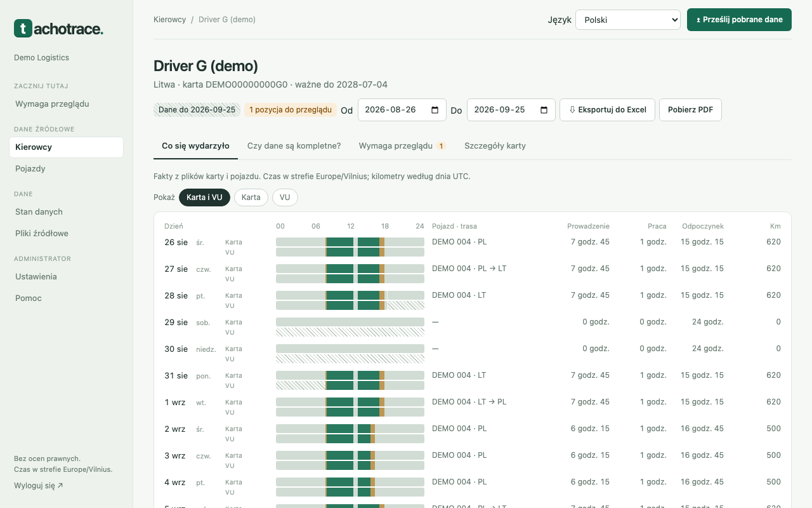Image resolution: width=812 pixels, height=508 pixels.
Task: Click route text DEMO 004 · PL → LT for 27 sie
Action: tap(469, 269)
